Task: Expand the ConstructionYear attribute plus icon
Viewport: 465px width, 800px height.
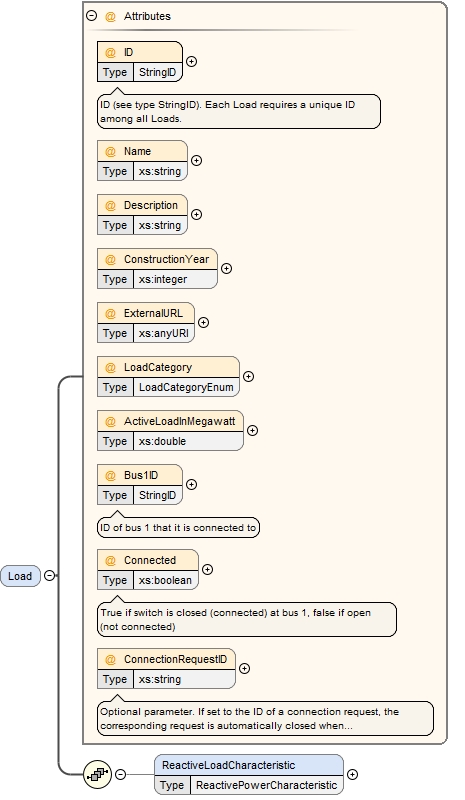Action: [226, 268]
